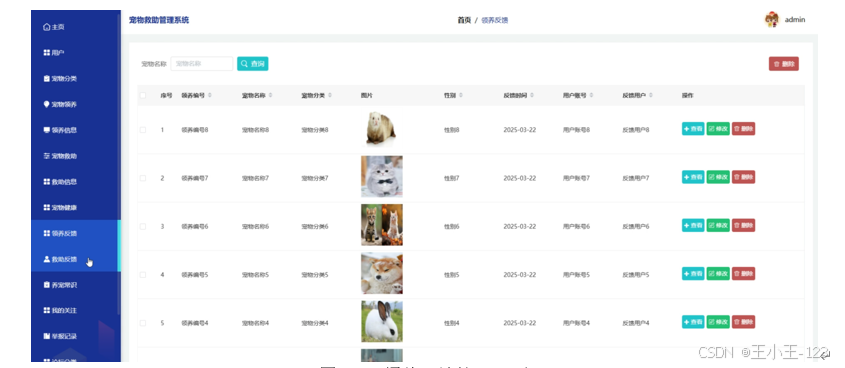This screenshot has width=845, height=368.
Task: Sort by 性别 column arrows
Action: [x=461, y=95]
